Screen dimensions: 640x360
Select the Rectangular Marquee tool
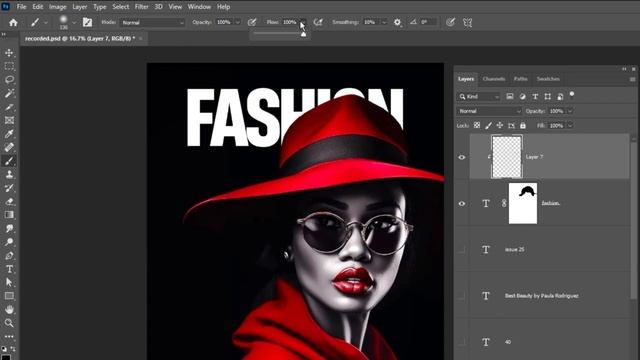point(9,66)
